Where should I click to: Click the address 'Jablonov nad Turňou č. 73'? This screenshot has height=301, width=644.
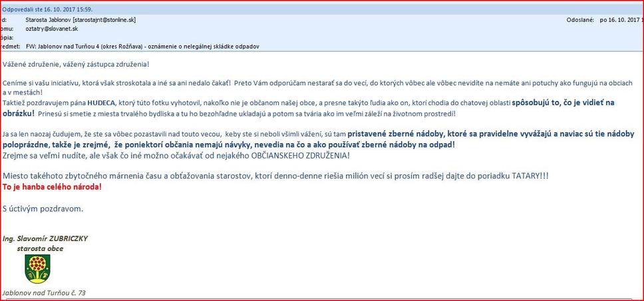44,293
